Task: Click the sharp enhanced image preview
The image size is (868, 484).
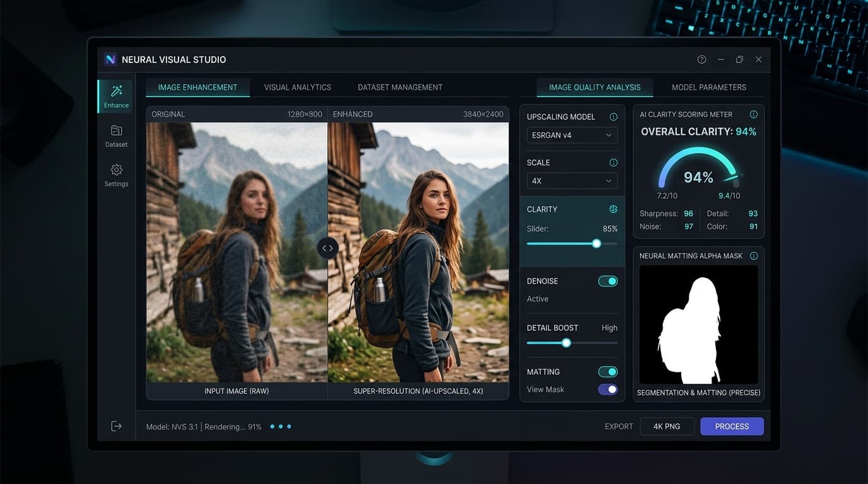Action: coord(418,252)
